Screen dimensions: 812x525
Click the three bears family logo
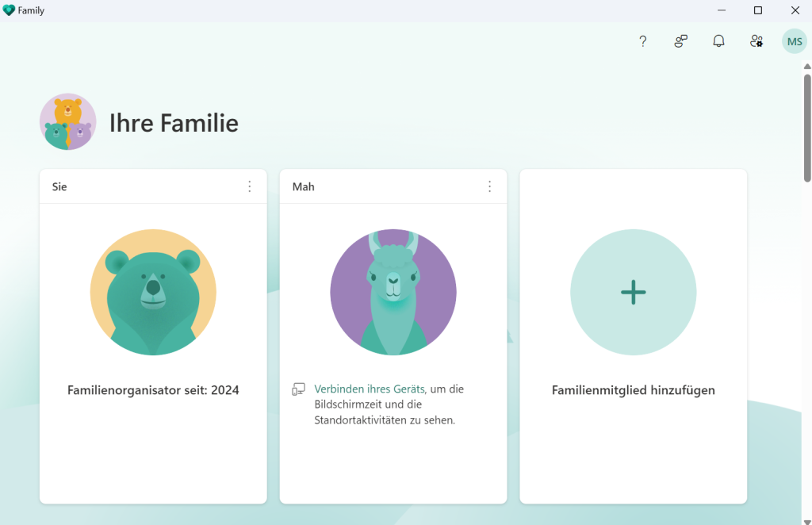coord(67,122)
